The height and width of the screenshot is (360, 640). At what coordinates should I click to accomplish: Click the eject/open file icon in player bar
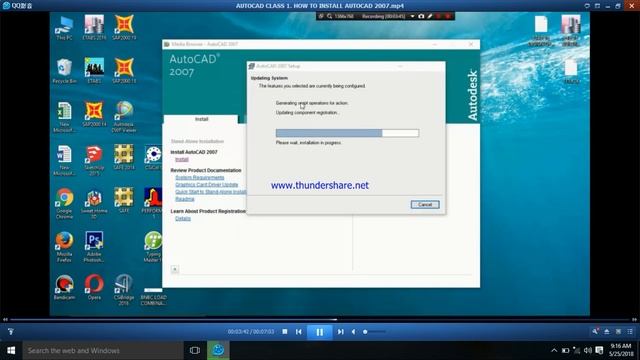[x=607, y=331]
